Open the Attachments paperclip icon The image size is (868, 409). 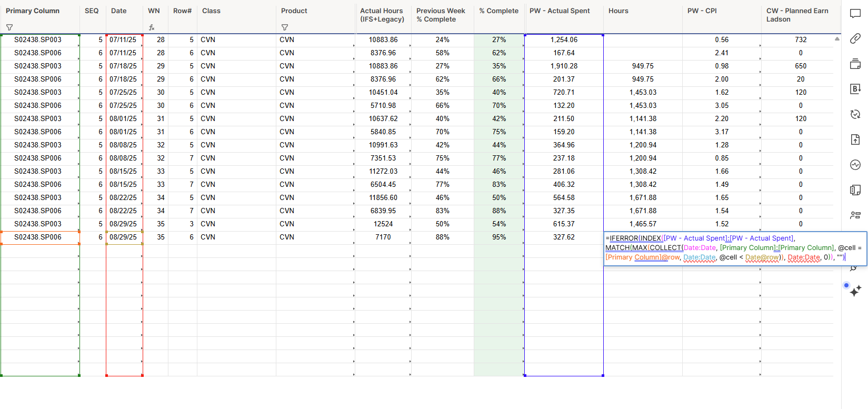click(855, 38)
